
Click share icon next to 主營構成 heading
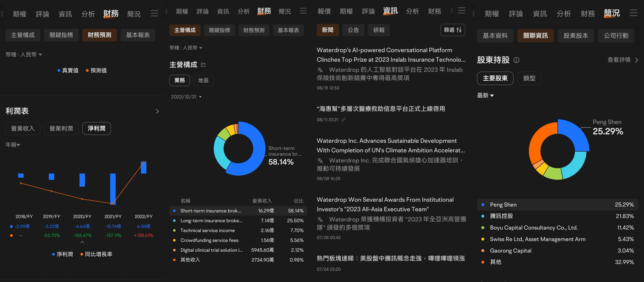click(x=203, y=65)
